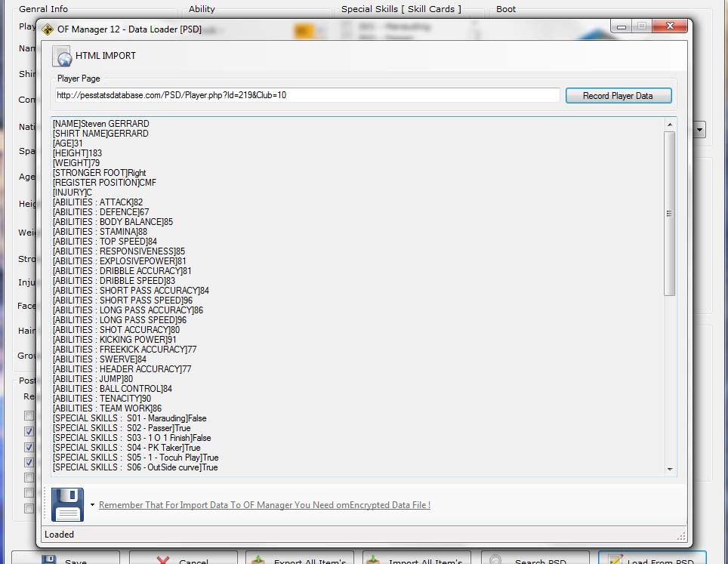Uncheck the first checked position checkbox

click(29, 431)
